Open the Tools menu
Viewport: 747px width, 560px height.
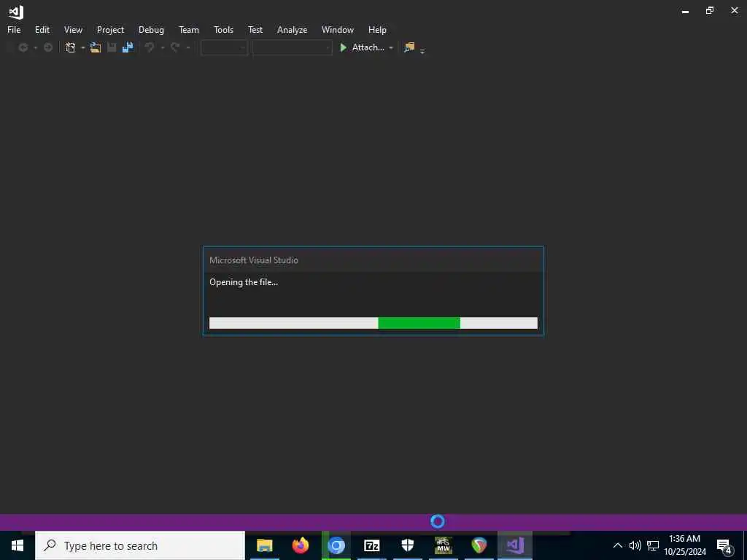(x=223, y=29)
